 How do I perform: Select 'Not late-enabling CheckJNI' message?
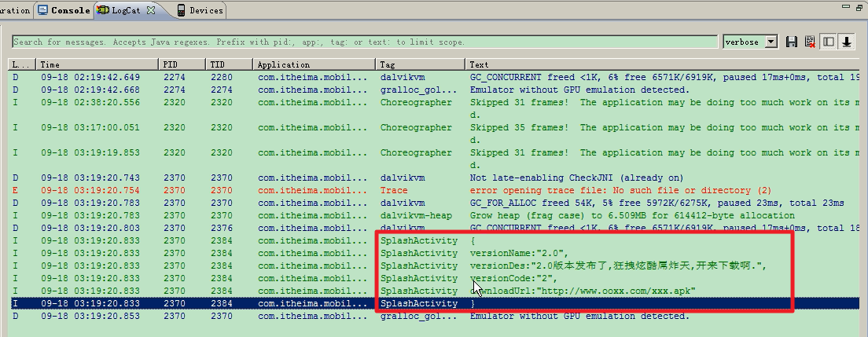tap(576, 178)
